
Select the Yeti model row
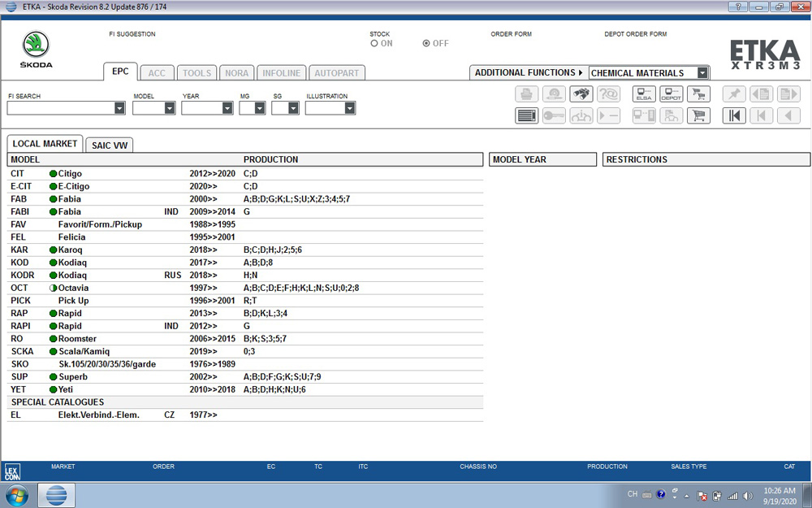[245, 389]
